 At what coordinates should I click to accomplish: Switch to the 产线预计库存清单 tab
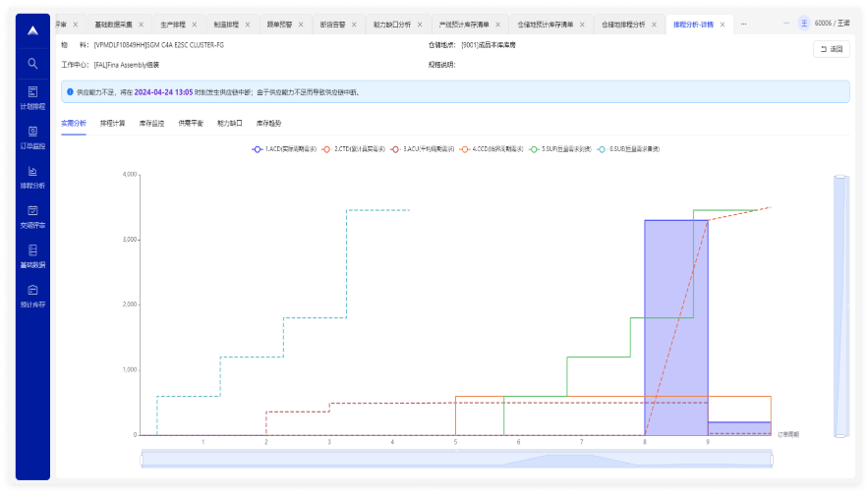coord(464,25)
